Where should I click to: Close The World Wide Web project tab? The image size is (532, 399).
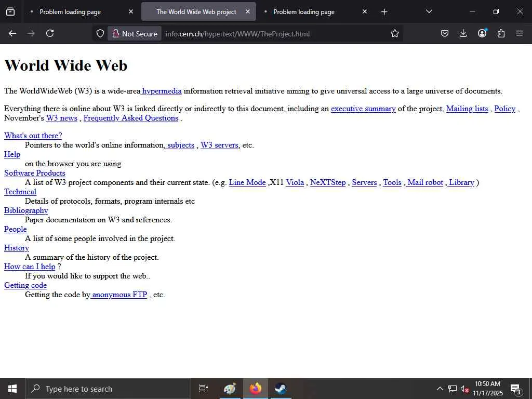click(x=248, y=12)
